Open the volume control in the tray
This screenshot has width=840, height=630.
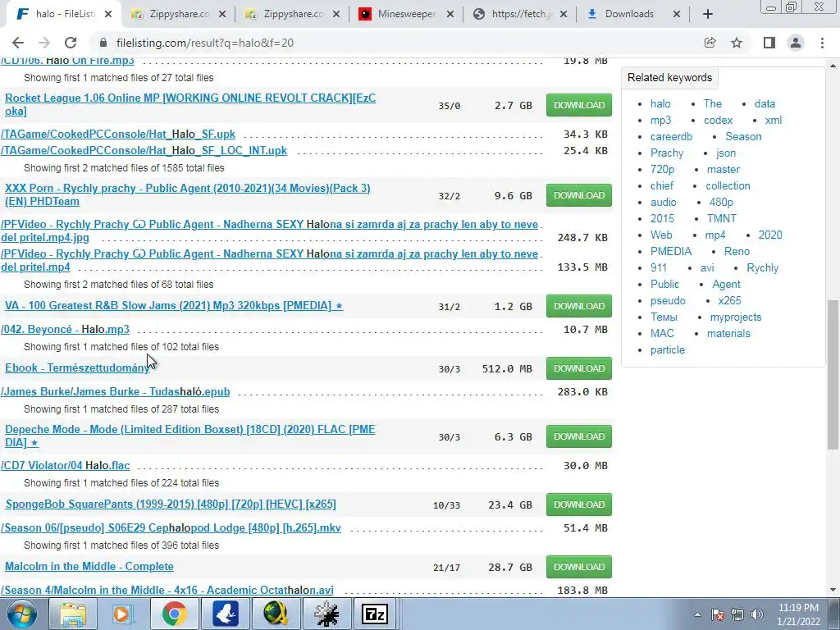pyautogui.click(x=757, y=614)
